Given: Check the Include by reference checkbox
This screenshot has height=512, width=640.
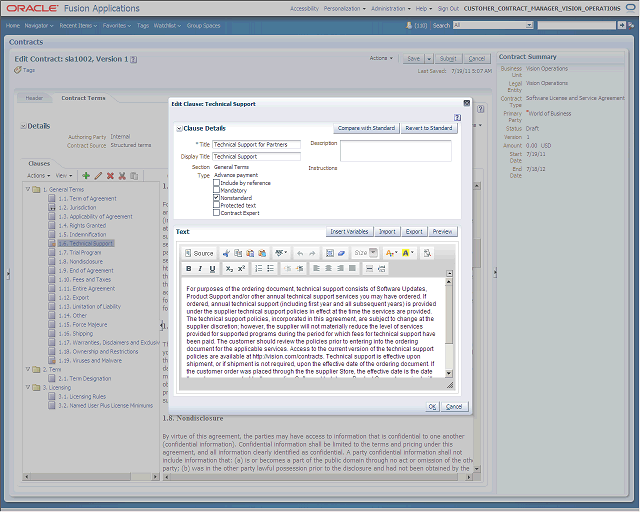Looking at the screenshot, I should coord(216,183).
